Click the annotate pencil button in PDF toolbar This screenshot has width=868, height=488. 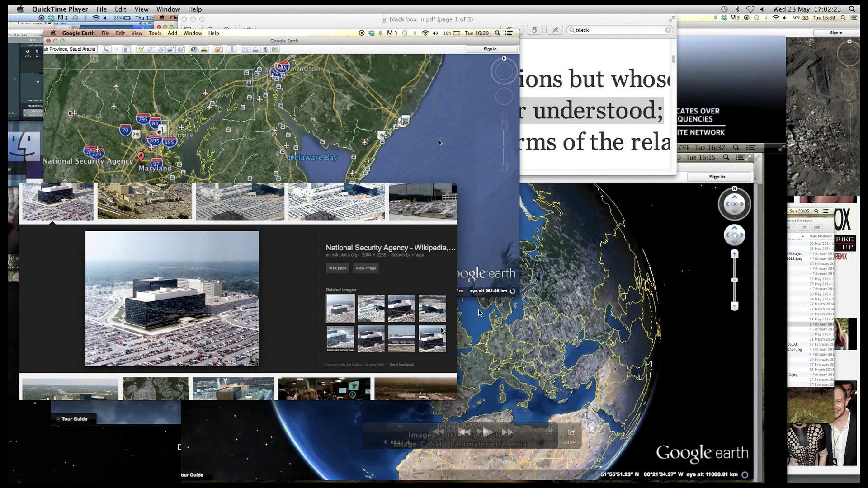pos(554,30)
